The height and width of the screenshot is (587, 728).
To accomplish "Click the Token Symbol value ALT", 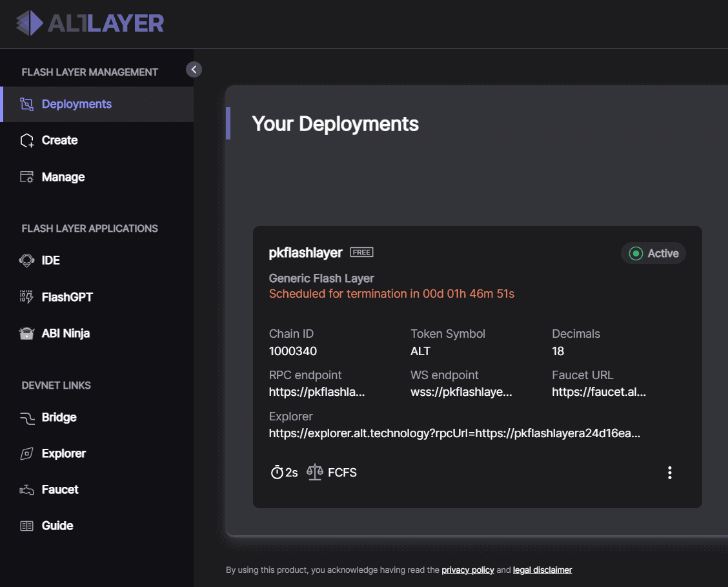I will point(420,351).
